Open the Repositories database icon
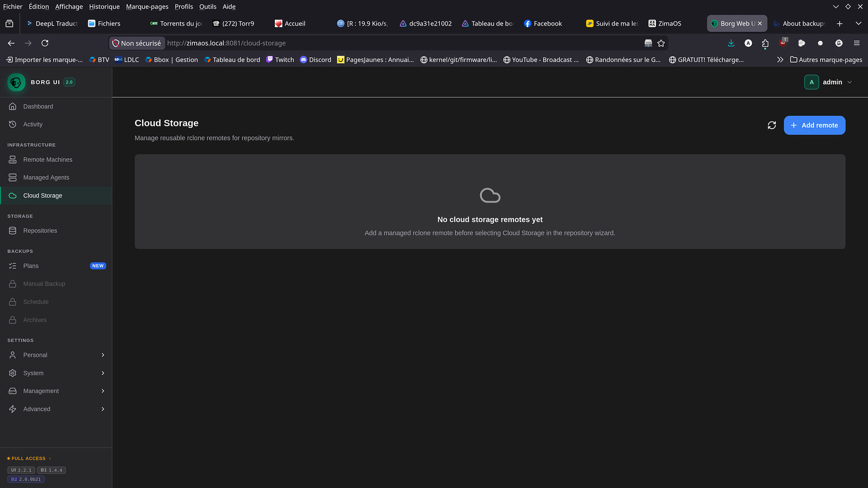Image resolution: width=868 pixels, height=488 pixels. (13, 230)
